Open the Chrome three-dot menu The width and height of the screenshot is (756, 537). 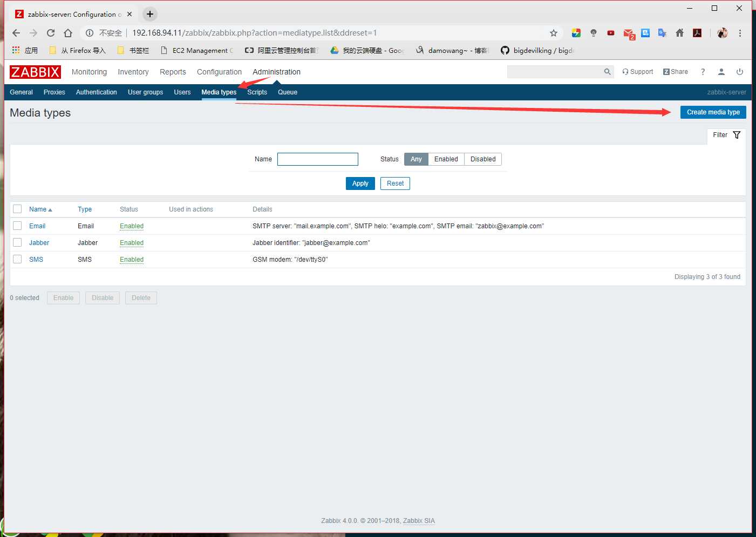point(740,33)
